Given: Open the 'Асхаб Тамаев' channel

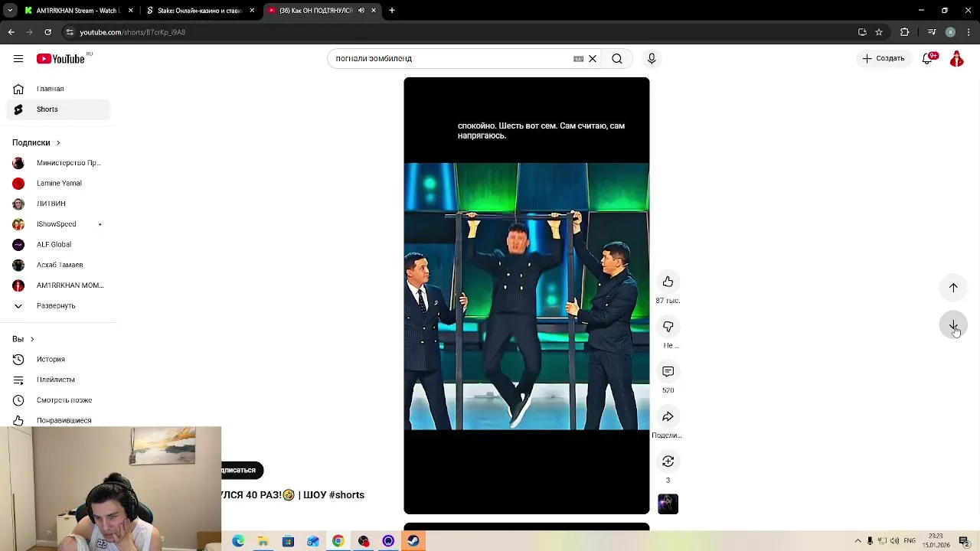Looking at the screenshot, I should (58, 265).
